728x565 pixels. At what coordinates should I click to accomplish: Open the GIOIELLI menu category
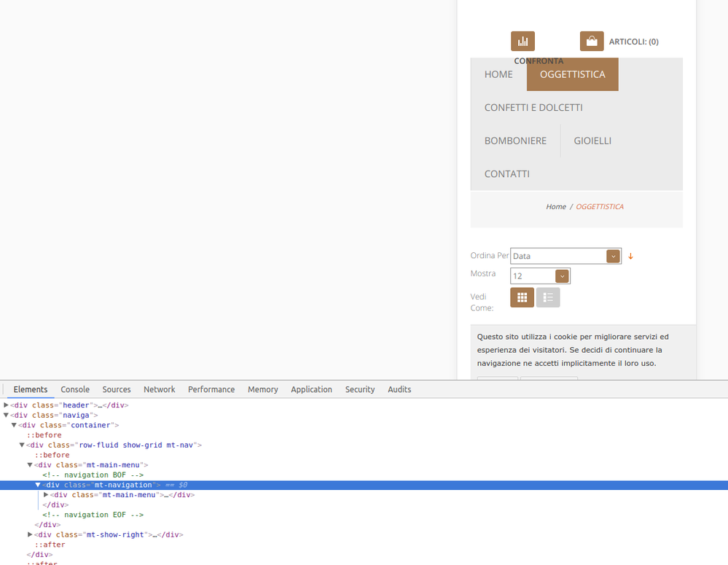[x=592, y=141]
